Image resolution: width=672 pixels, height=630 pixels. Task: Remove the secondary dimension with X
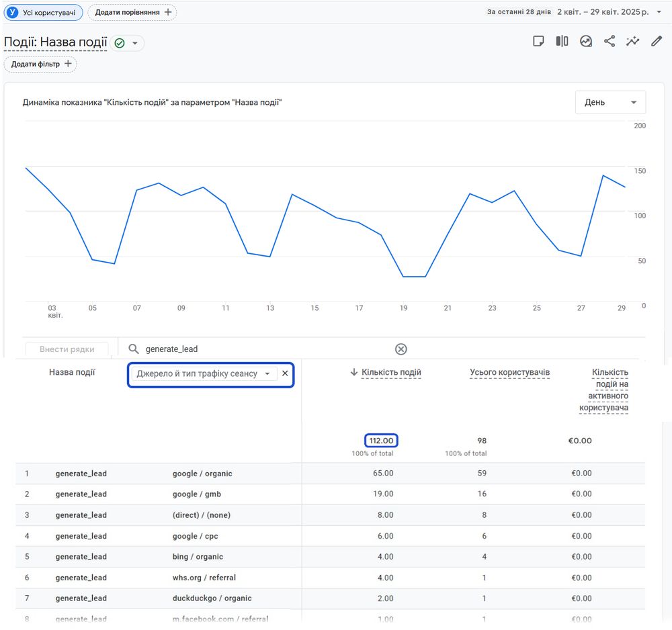tap(285, 373)
